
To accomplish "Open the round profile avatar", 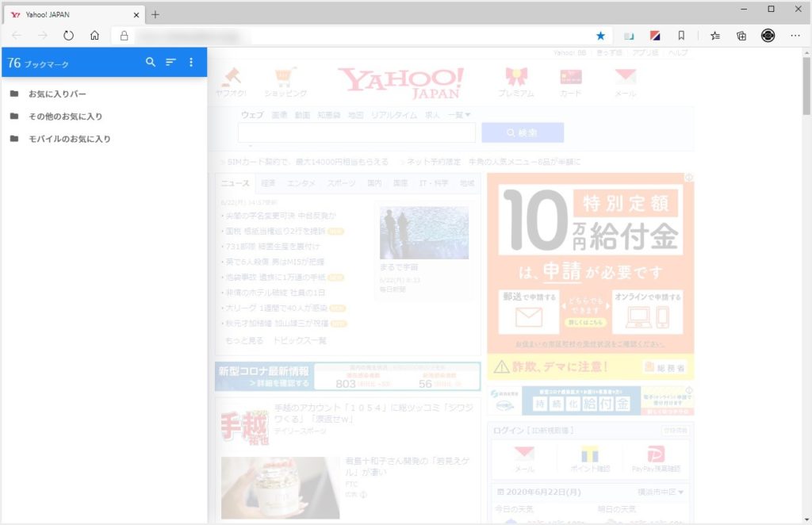I will click(x=768, y=35).
